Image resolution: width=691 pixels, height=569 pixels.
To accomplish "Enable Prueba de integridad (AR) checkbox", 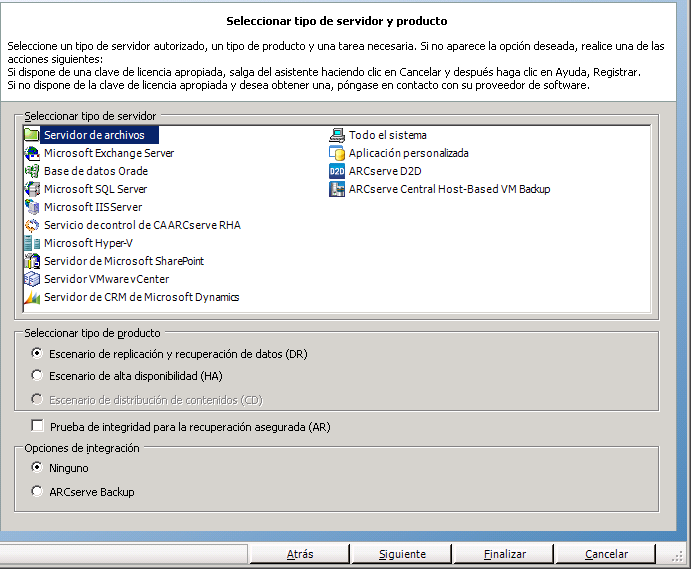I will (37, 426).
